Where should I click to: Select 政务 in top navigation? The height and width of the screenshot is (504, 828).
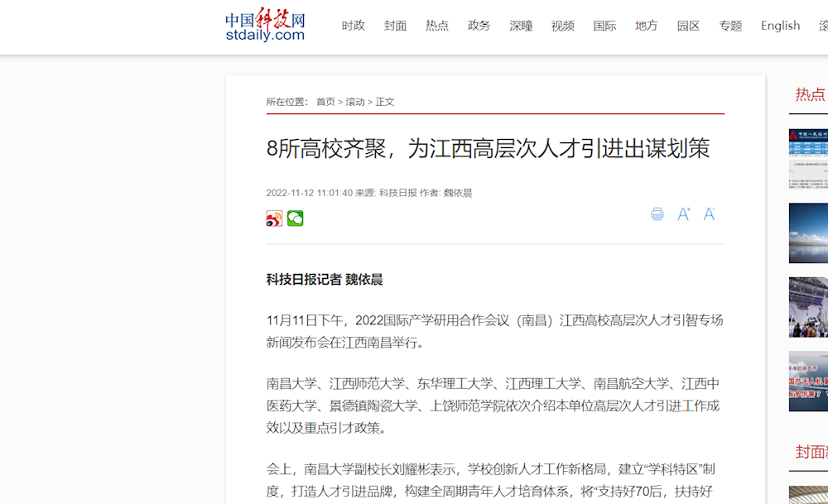tap(479, 26)
